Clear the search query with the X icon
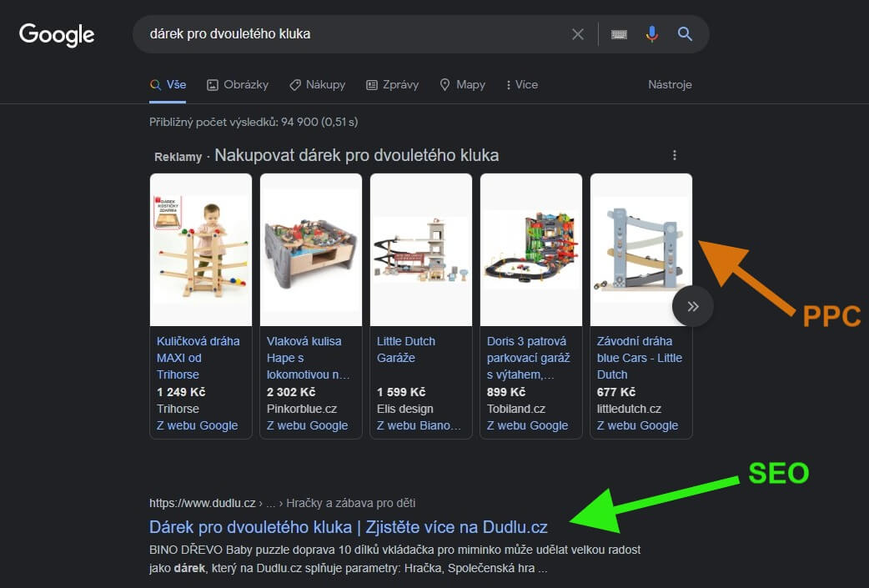The width and height of the screenshot is (869, 588). [x=577, y=34]
